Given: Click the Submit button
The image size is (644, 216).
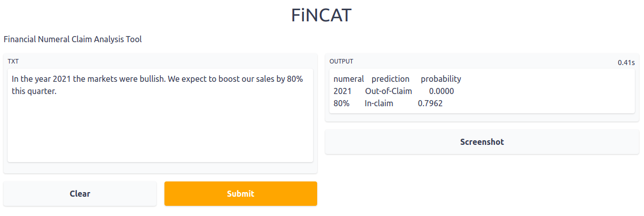Looking at the screenshot, I should pyautogui.click(x=240, y=194).
